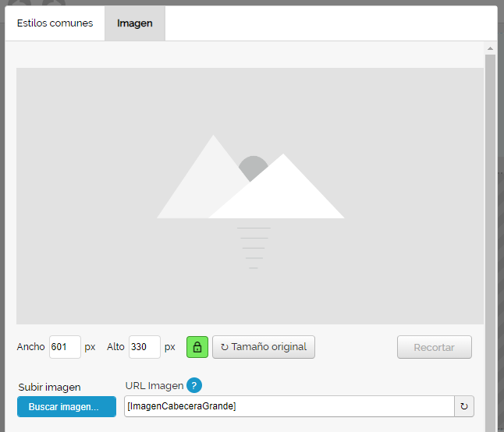This screenshot has height=432, width=504.
Task: Switch to the Estilos comunes tab
Action: (55, 23)
